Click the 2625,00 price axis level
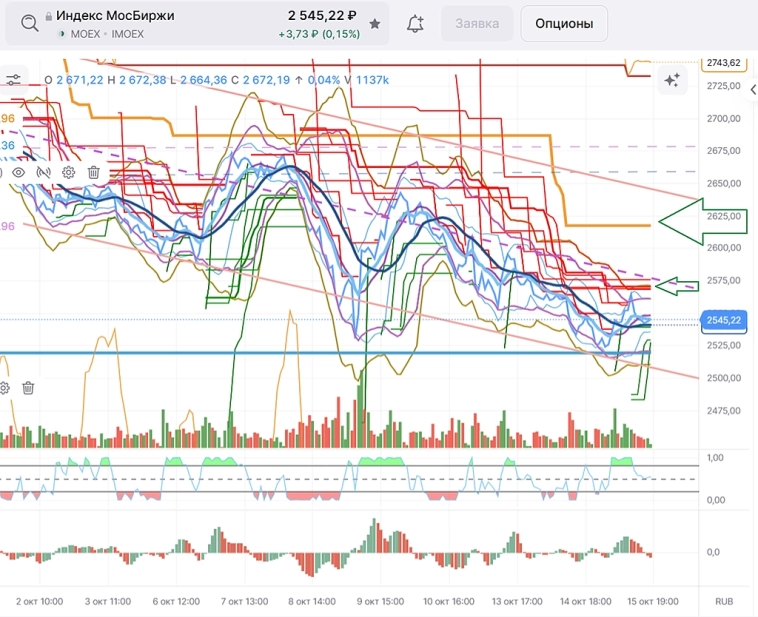Screen dimensions: 758x617 (724, 216)
